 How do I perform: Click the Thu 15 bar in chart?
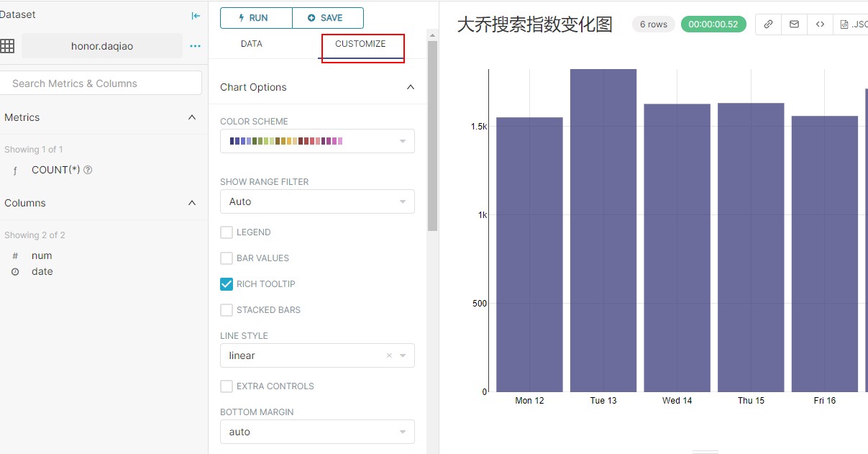point(751,248)
